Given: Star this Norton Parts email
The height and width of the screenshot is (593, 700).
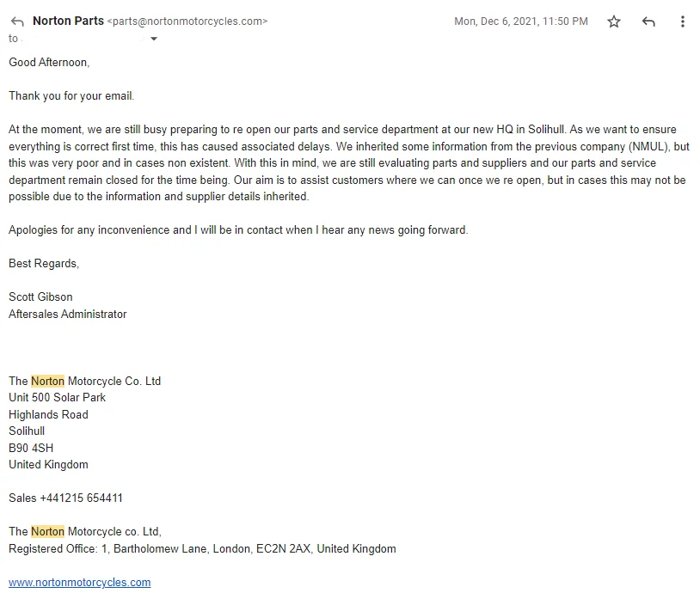Looking at the screenshot, I should 614,21.
